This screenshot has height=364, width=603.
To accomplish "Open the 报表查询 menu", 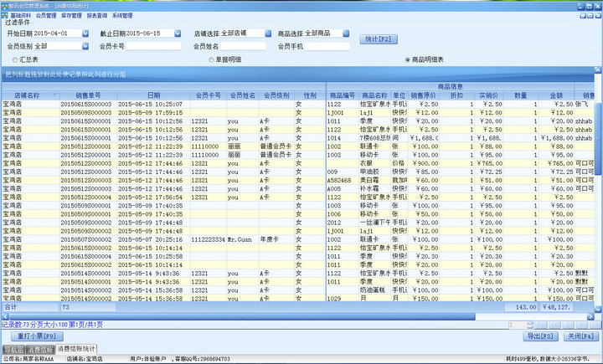I will [96, 15].
